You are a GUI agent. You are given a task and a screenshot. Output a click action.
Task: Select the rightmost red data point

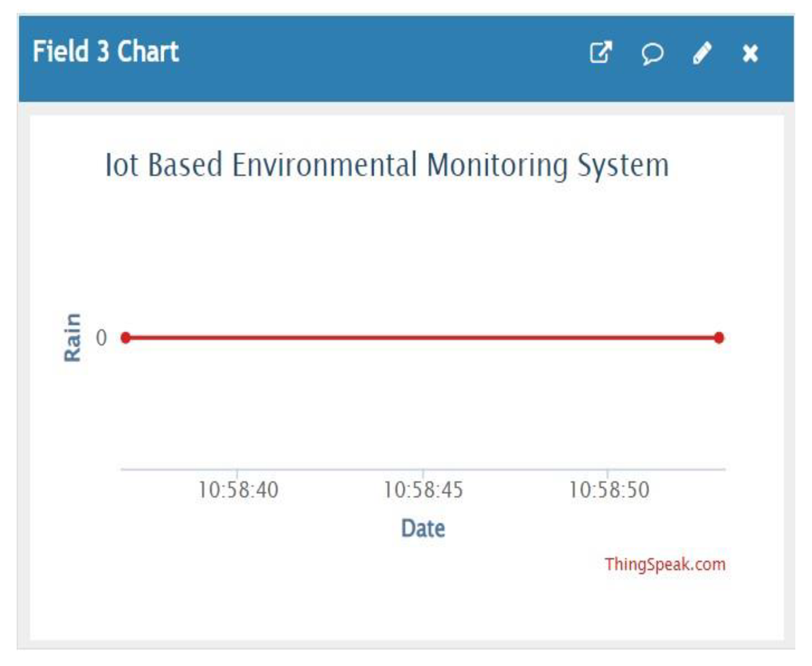point(719,337)
